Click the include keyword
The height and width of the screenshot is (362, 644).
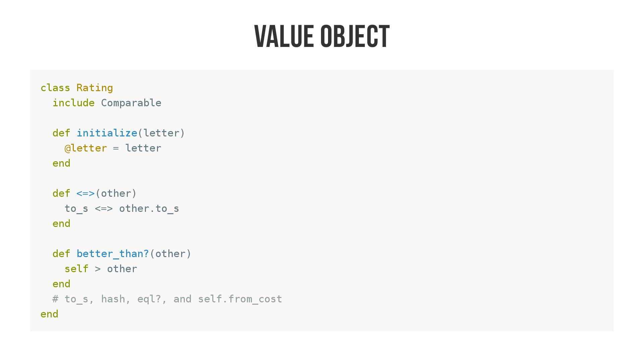point(73,103)
